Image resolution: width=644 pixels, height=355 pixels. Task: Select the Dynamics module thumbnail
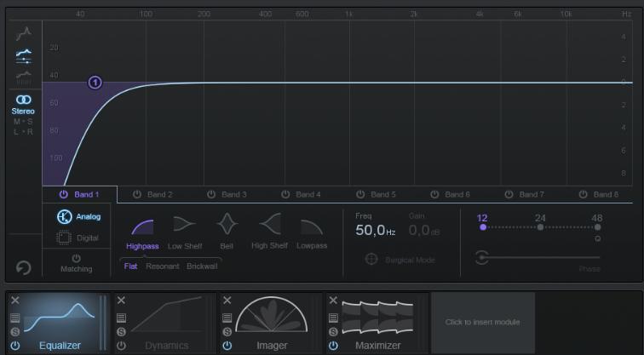pos(166,314)
